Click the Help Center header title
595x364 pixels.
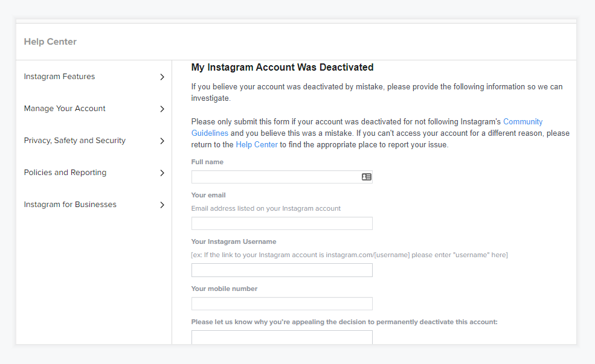click(x=50, y=42)
